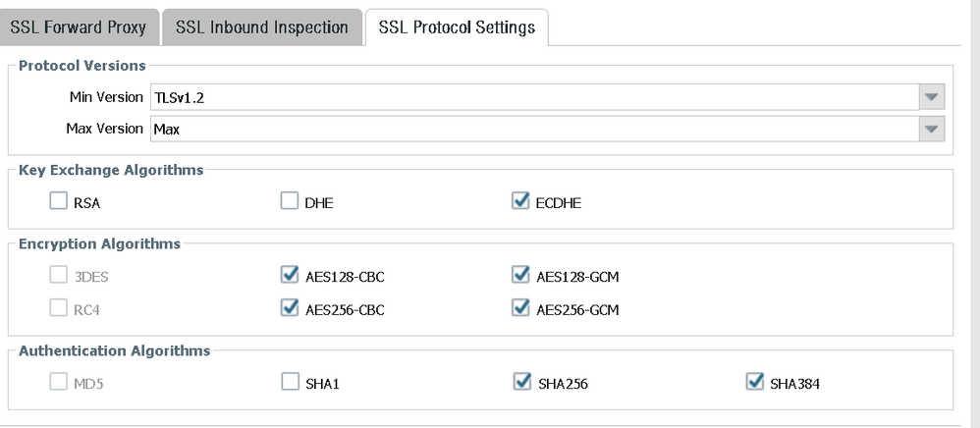Open the Min Version dropdown arrow
Viewport: 980px width, 428px height.
coord(931,97)
